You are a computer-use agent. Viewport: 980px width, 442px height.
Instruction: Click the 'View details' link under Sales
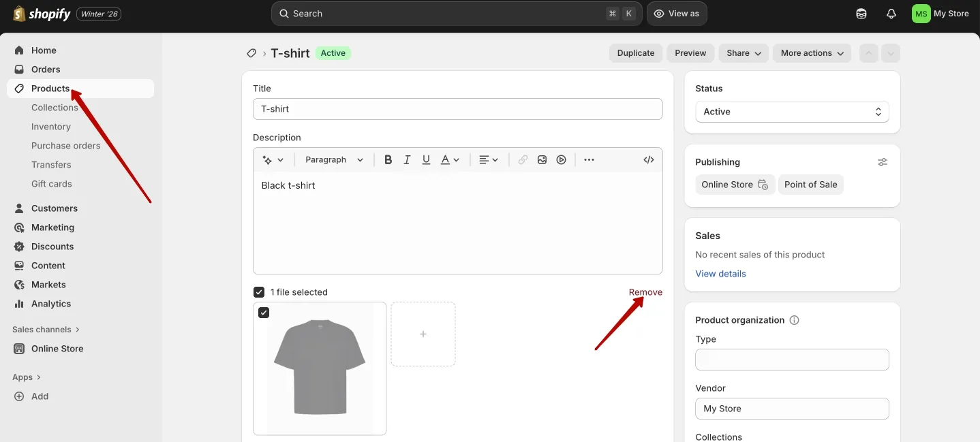tap(720, 273)
